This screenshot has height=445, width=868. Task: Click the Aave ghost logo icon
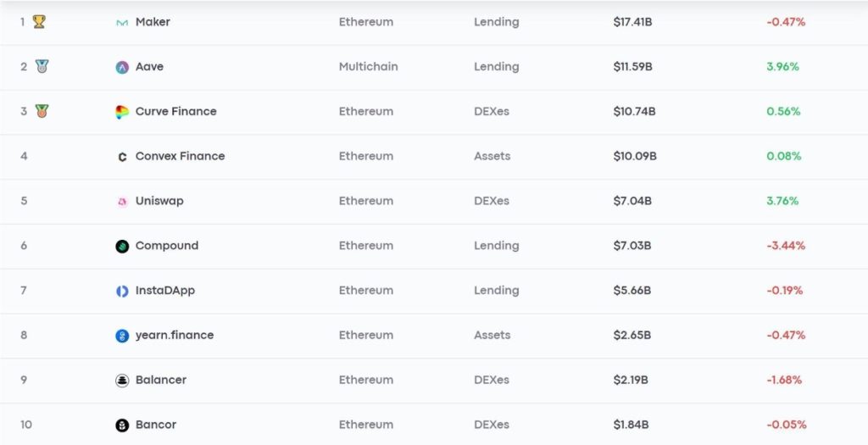tap(122, 67)
